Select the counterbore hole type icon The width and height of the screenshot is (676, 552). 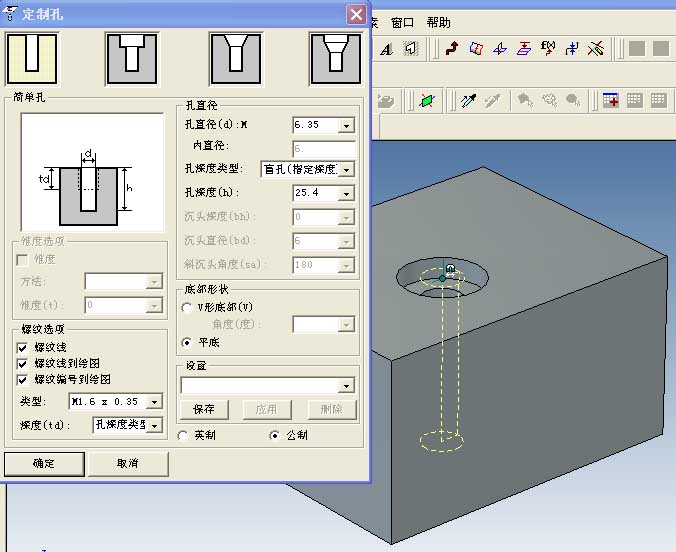[131, 59]
